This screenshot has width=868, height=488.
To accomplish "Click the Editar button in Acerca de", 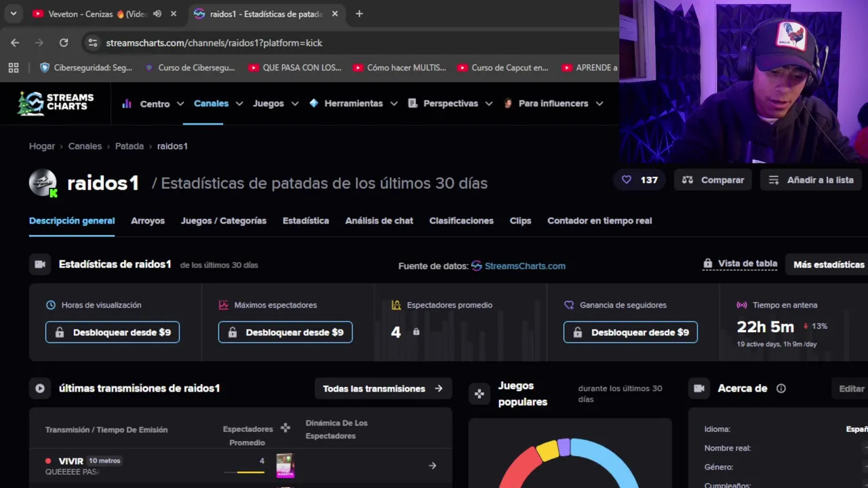I will coord(850,388).
